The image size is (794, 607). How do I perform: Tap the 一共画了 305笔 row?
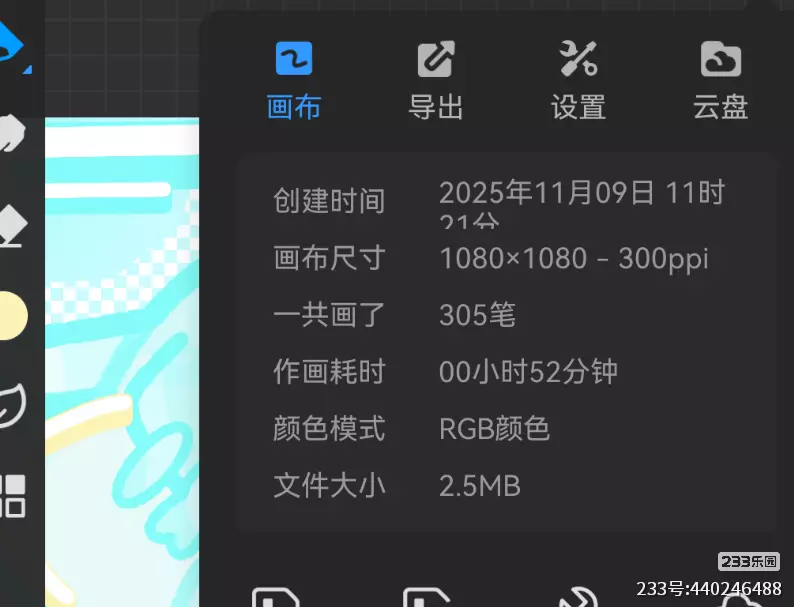tap(394, 315)
